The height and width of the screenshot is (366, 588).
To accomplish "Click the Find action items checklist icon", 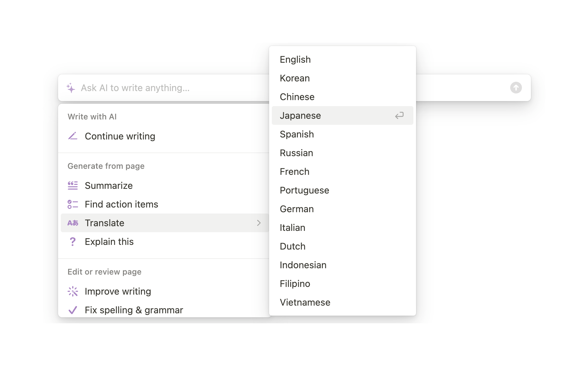I will point(72,204).
